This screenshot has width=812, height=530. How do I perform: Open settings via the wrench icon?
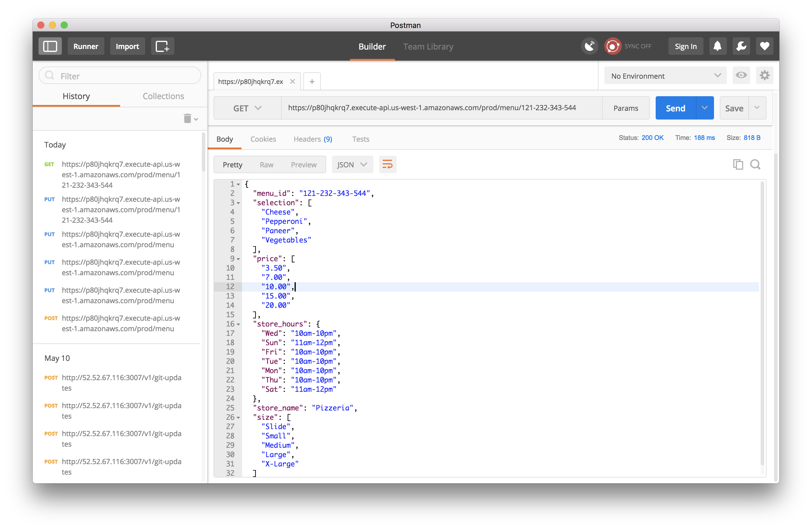[x=741, y=46]
